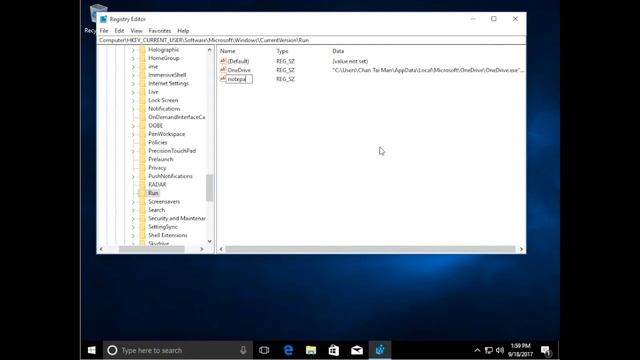
Task: Open the Favorites menu
Action: 160,31
